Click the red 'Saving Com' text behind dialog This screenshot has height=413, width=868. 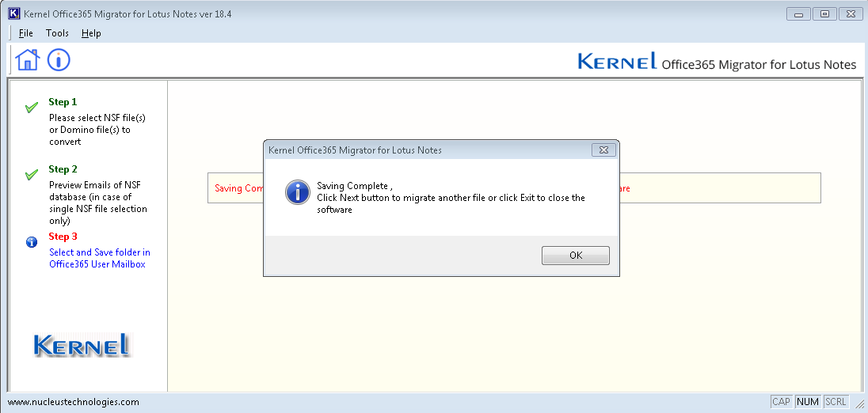tap(238, 188)
